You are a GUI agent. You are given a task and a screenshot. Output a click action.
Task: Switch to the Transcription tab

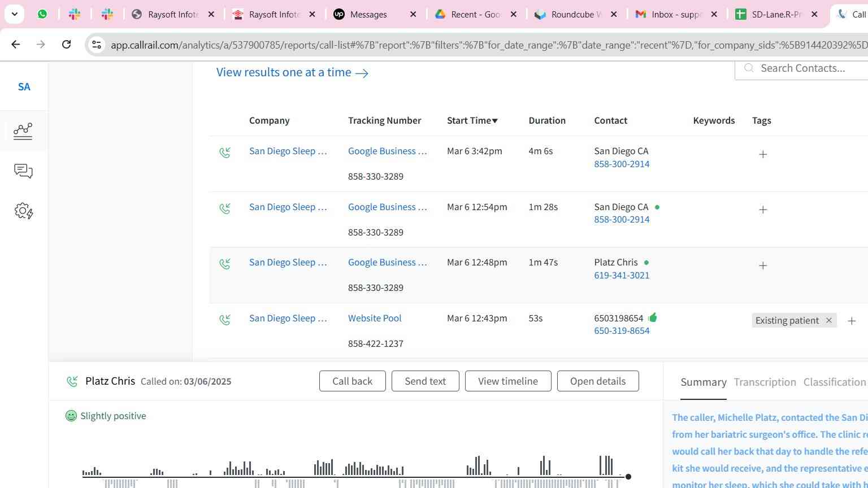(765, 382)
